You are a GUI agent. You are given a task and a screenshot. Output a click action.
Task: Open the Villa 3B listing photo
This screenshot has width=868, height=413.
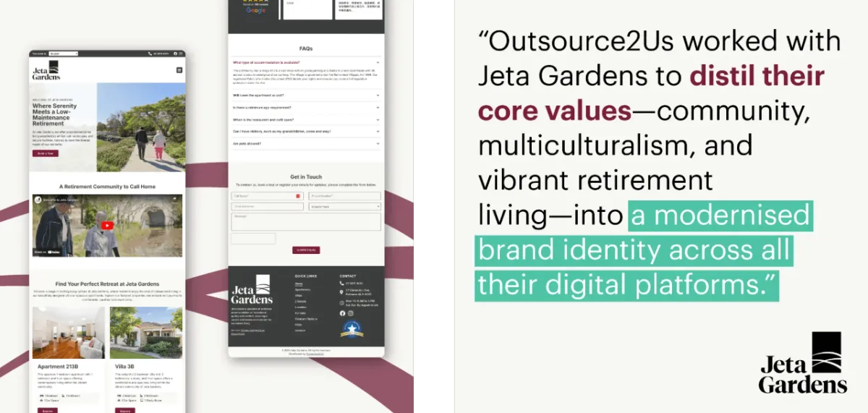tap(146, 333)
